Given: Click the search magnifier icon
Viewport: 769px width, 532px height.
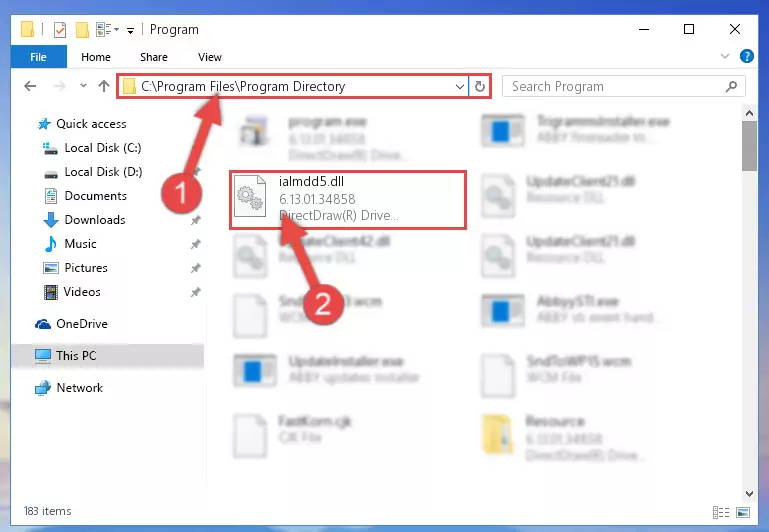Looking at the screenshot, I should (x=731, y=86).
